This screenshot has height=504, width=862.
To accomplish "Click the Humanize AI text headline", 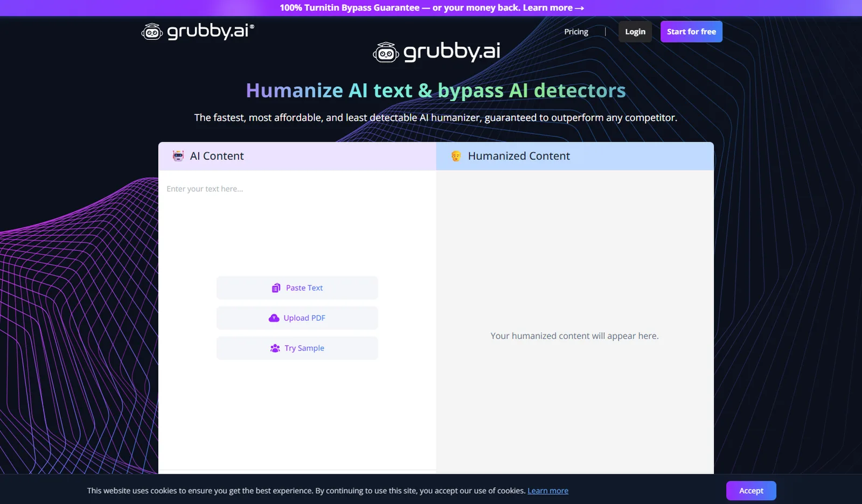I will (x=436, y=90).
